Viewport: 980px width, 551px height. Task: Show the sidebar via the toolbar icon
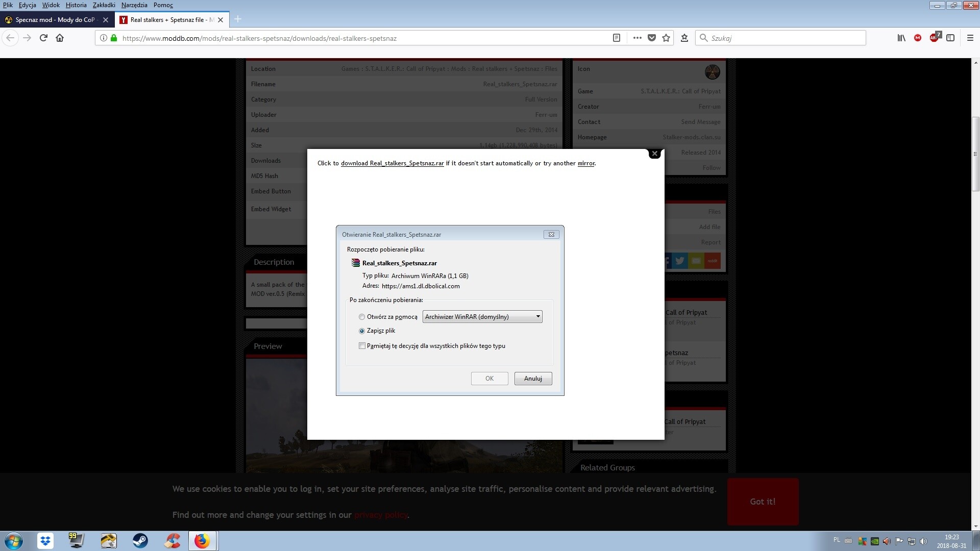[x=950, y=38]
